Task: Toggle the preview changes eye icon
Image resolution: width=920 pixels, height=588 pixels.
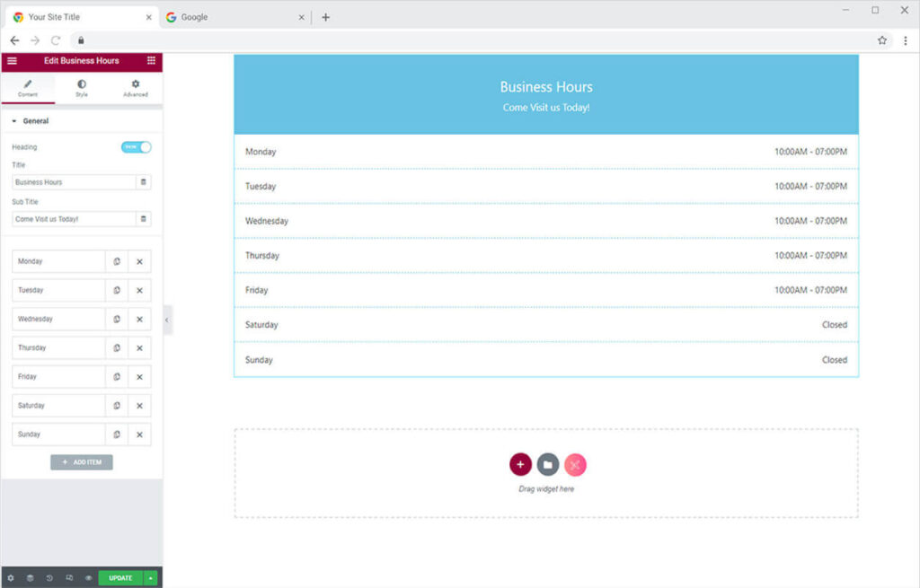Action: point(88,578)
